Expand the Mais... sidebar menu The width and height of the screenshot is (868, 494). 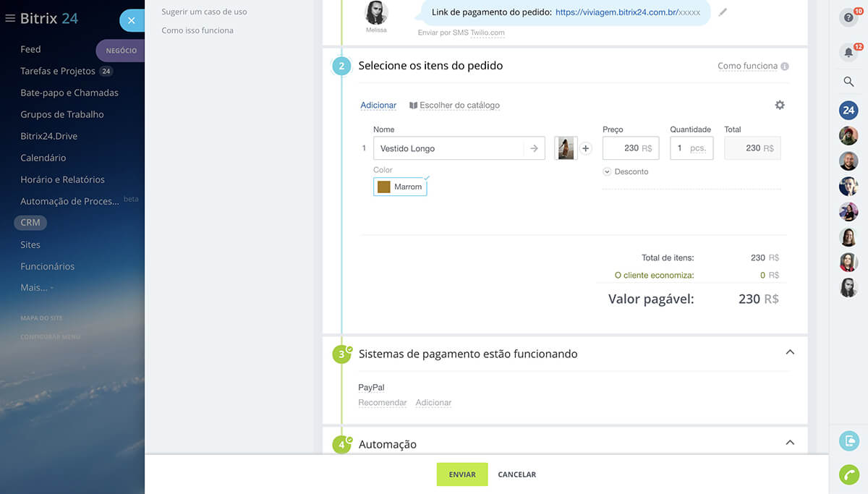[36, 288]
